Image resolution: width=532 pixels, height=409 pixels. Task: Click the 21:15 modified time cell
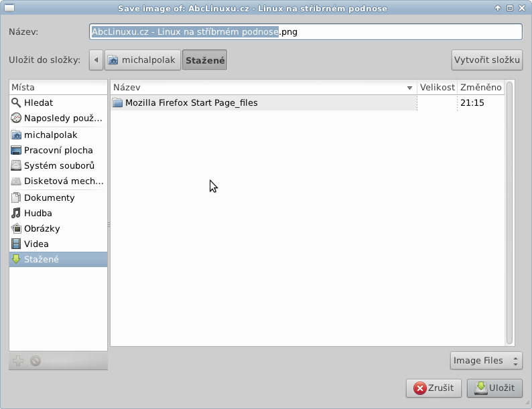click(x=472, y=102)
